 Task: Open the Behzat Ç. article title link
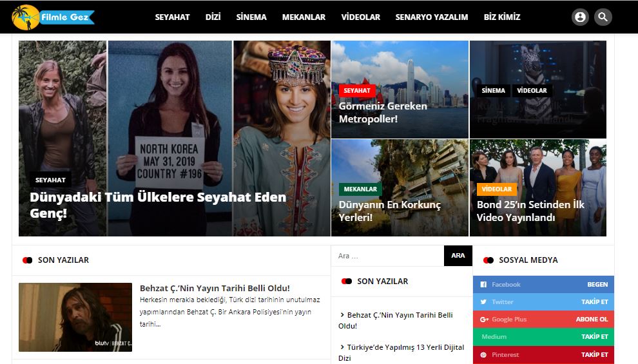click(215, 288)
